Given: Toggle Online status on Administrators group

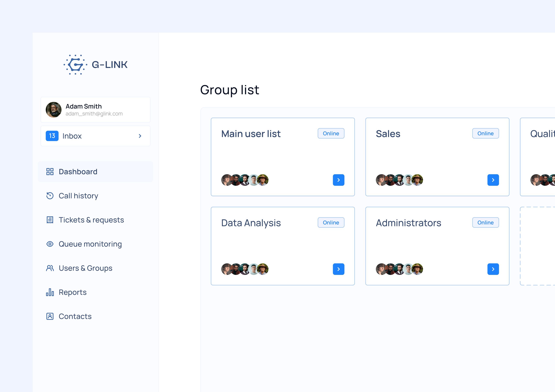Looking at the screenshot, I should 485,222.
